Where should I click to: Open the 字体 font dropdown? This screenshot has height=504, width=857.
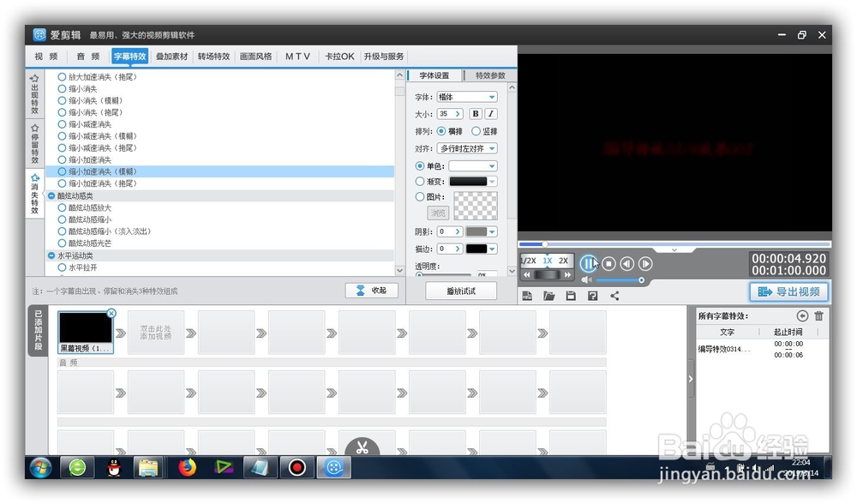(x=467, y=97)
